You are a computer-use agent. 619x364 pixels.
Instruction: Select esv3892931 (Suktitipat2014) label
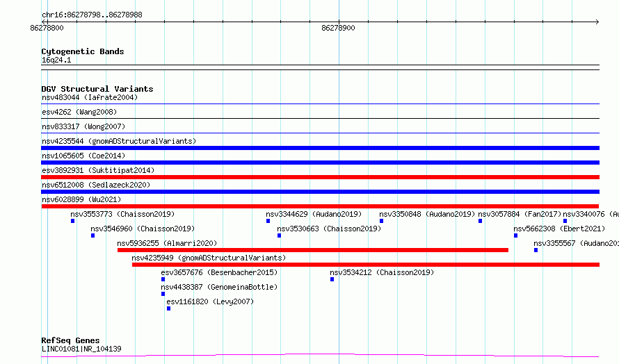pyautogui.click(x=98, y=170)
